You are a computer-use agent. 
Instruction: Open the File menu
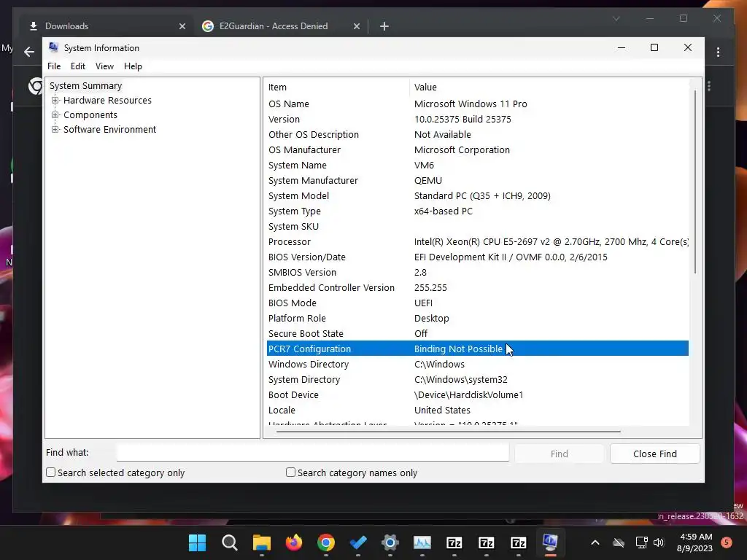[54, 66]
